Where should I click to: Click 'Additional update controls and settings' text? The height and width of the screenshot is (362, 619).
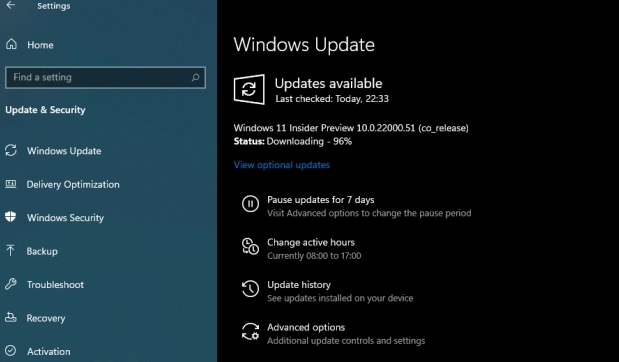coord(346,341)
